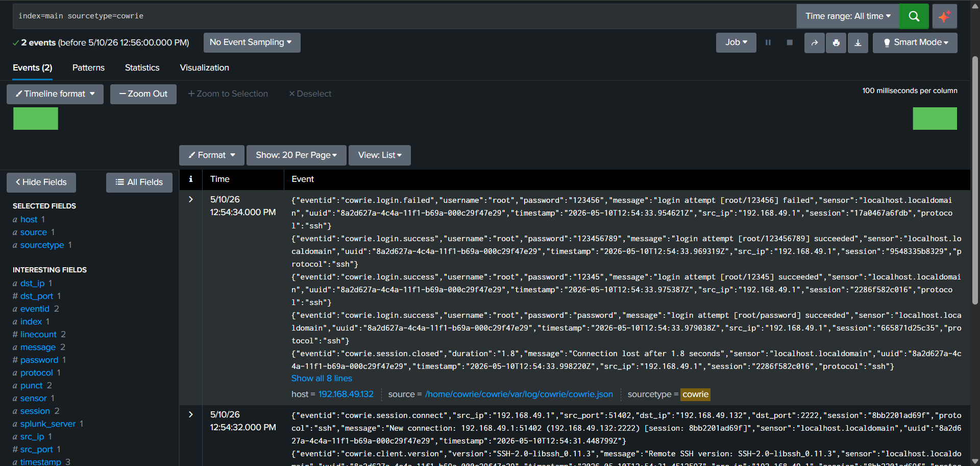The height and width of the screenshot is (466, 980).
Task: Open the protocol field
Action: tap(37, 373)
